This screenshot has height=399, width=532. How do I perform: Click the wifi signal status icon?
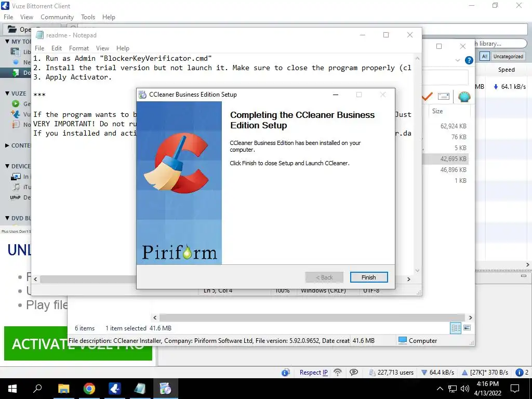[338, 372]
